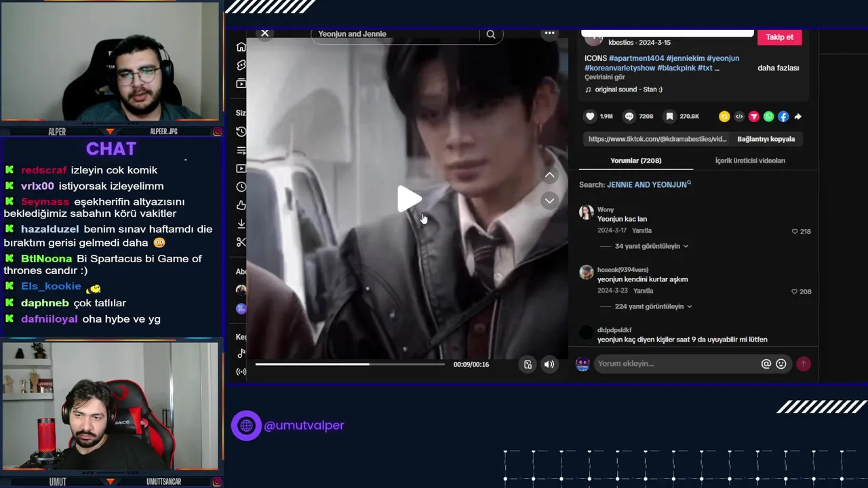The image size is (868, 488).
Task: Reply to Wony's comment via Yanıtla
Action: (642, 230)
